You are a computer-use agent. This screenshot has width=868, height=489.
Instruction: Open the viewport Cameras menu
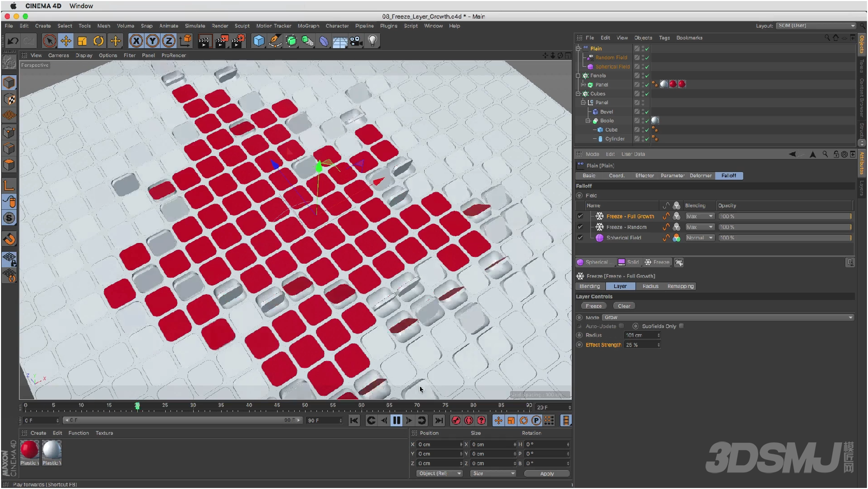tap(59, 55)
